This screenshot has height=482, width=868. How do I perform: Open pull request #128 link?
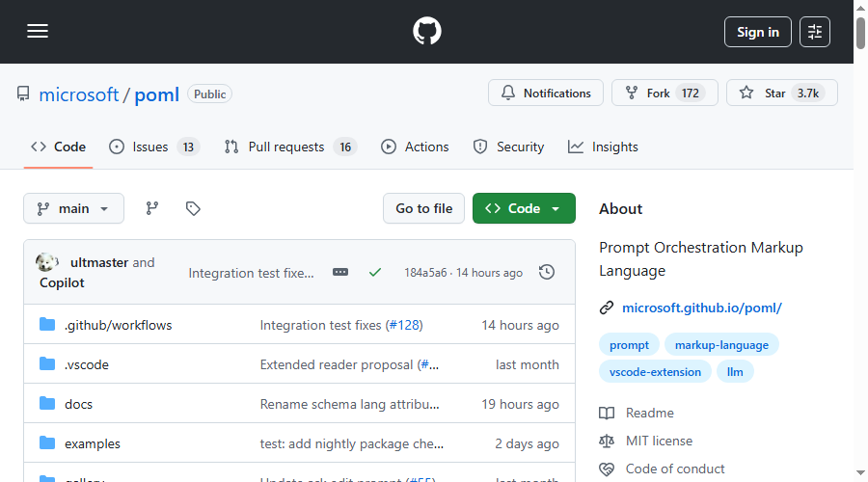[x=404, y=326]
